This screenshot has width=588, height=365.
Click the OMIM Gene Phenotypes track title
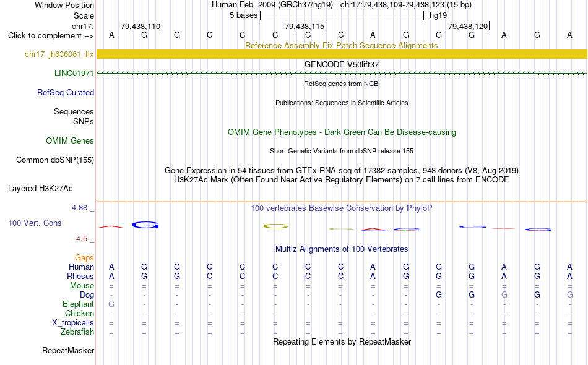click(x=342, y=132)
